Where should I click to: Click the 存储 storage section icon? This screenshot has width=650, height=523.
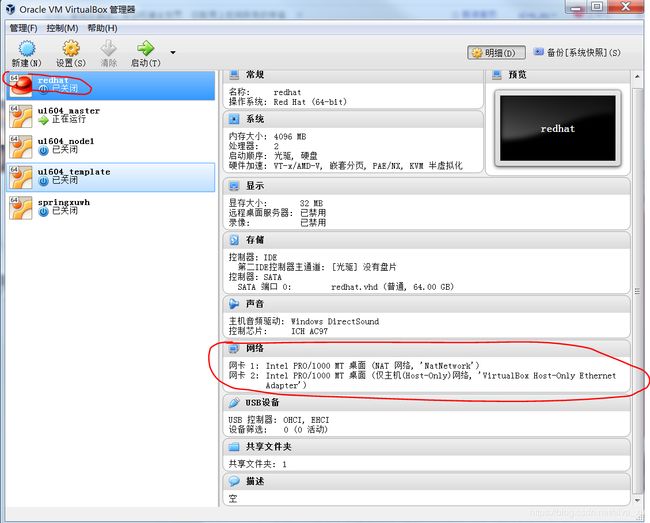coord(234,240)
